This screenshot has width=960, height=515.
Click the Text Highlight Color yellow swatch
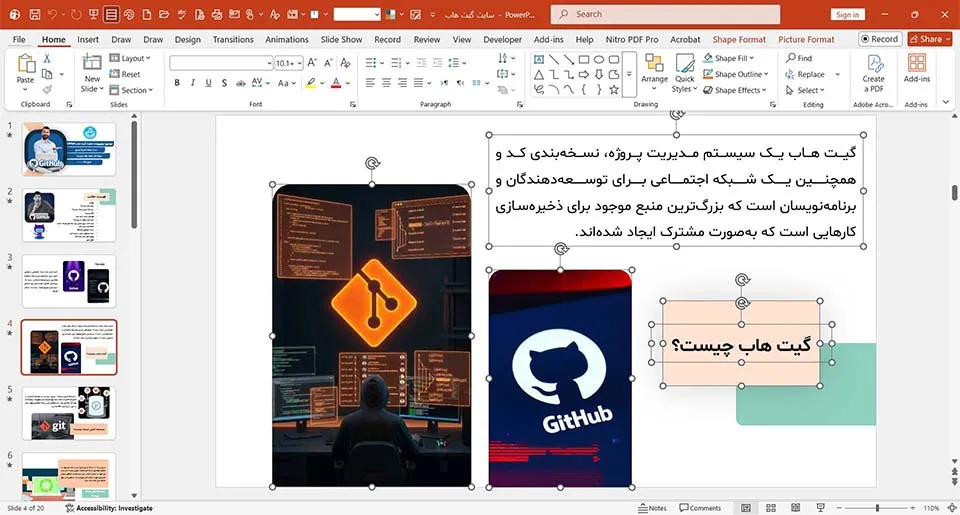point(311,83)
